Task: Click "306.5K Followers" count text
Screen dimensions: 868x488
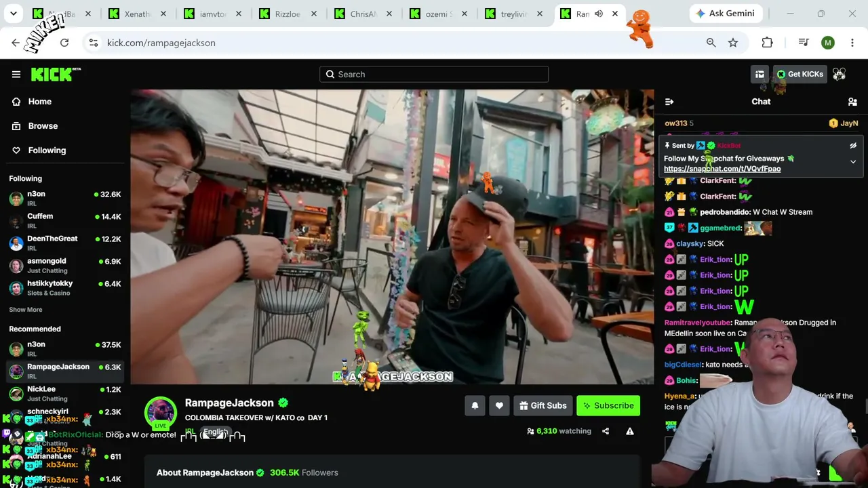Action: (304, 473)
